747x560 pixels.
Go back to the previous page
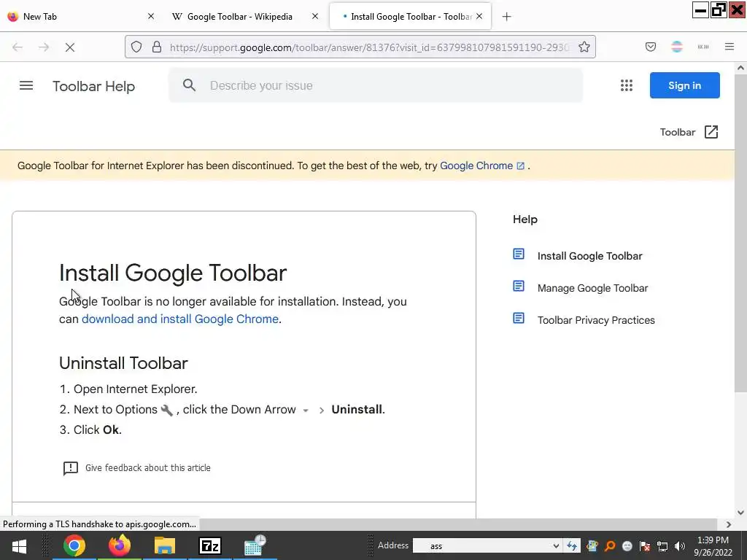point(18,47)
